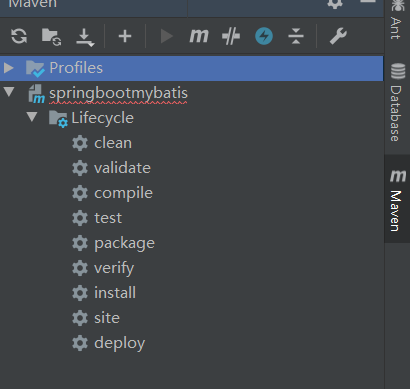Toggle Offline Mode icon
Screen dimensions: 410x389
tap(231, 36)
